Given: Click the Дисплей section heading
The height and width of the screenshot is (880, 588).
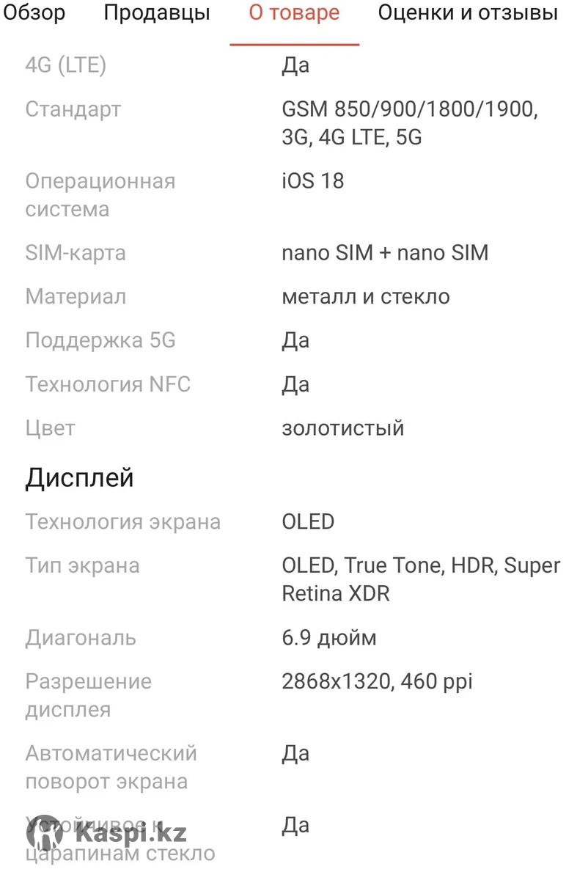Looking at the screenshot, I should tap(80, 478).
